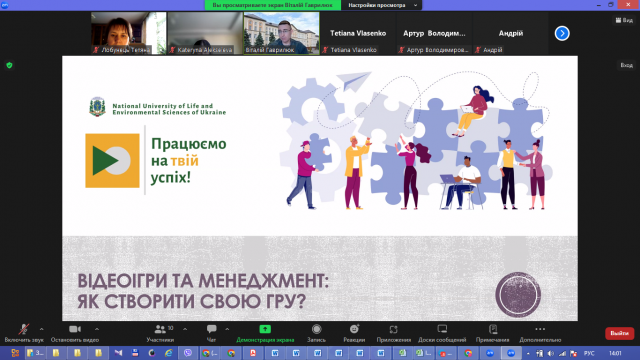The image size is (640, 360).
Task: Expand the arrow next to Чат
Action: click(x=227, y=329)
